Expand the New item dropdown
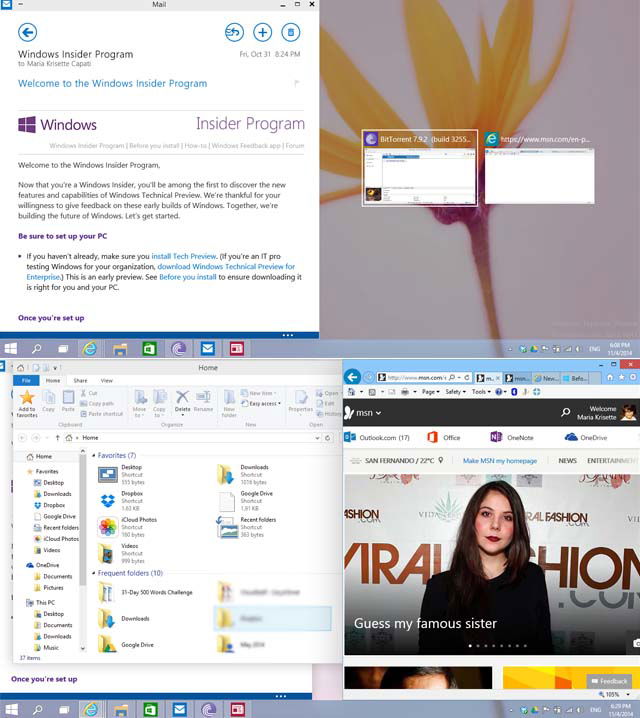640x718 pixels. tap(259, 393)
